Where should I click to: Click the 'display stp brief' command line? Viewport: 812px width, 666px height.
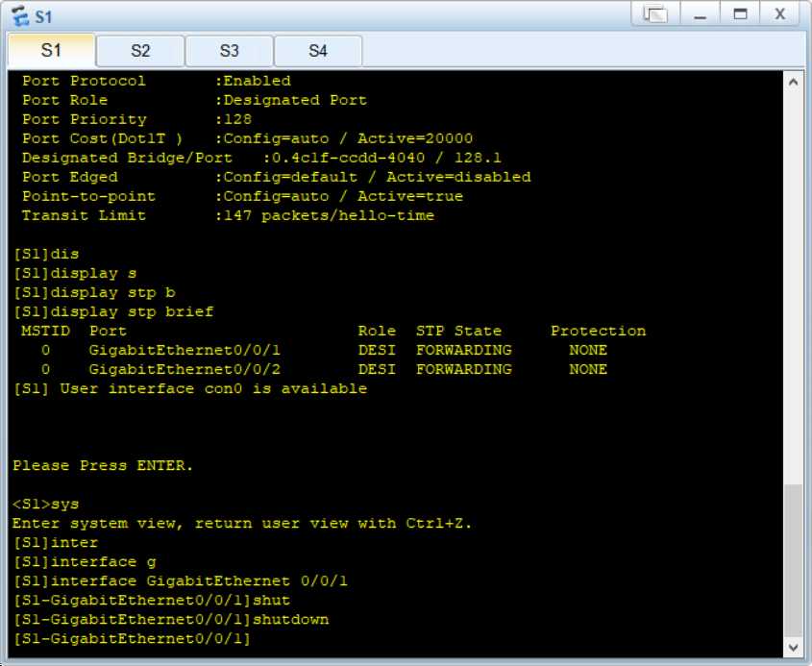114,311
